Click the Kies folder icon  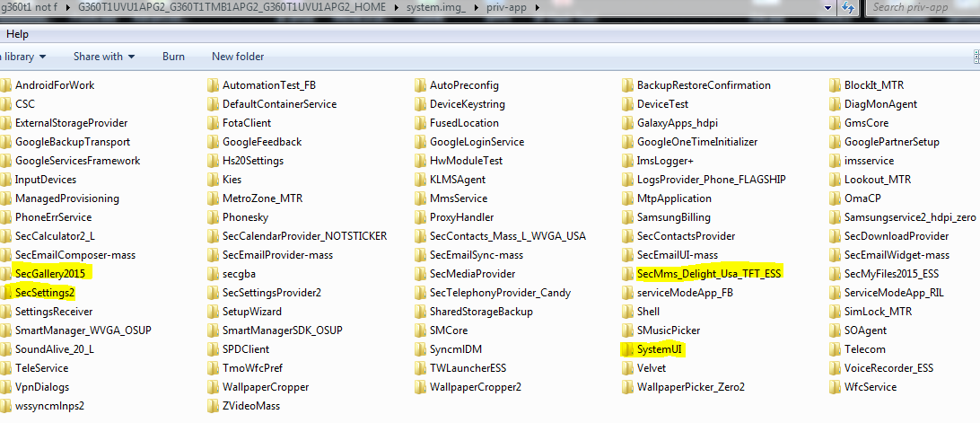tap(213, 180)
